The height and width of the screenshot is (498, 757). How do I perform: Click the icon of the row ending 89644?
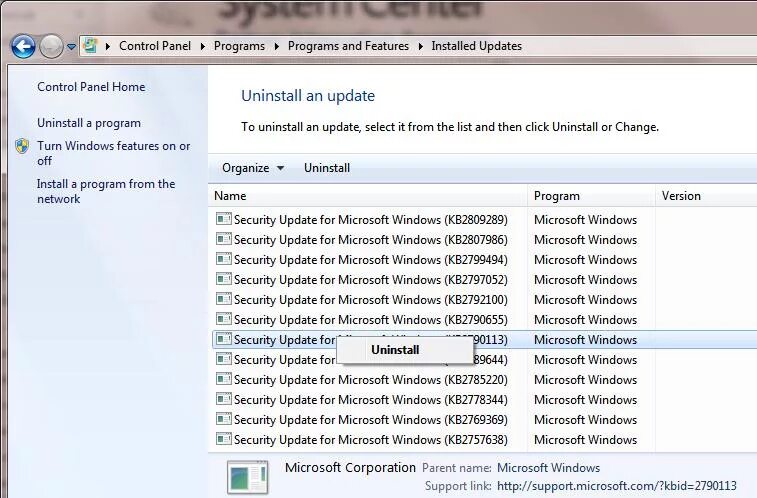pyautogui.click(x=224, y=360)
